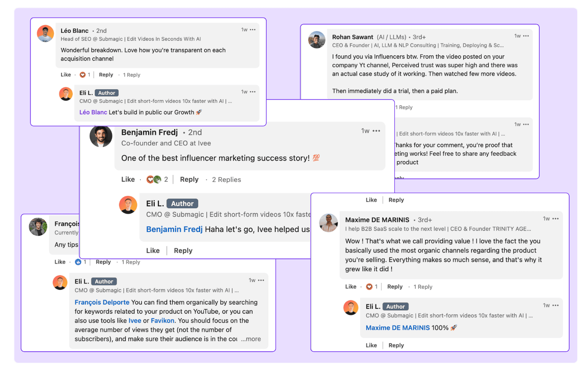
Task: Expand the 1 Reply thread under Léo Blanc's comment
Action: point(131,75)
